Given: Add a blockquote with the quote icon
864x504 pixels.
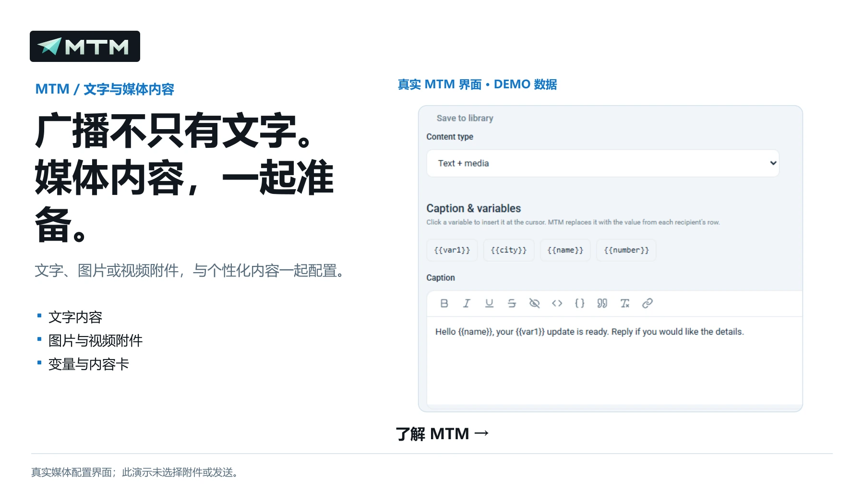Looking at the screenshot, I should (x=602, y=303).
